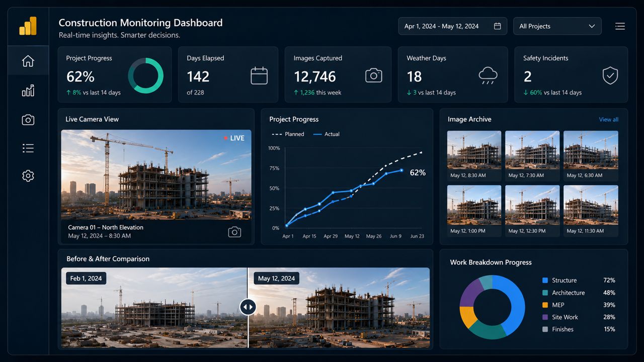The height and width of the screenshot is (362, 644).
Task: Click the calendar icon in date range field
Action: pos(497,26)
